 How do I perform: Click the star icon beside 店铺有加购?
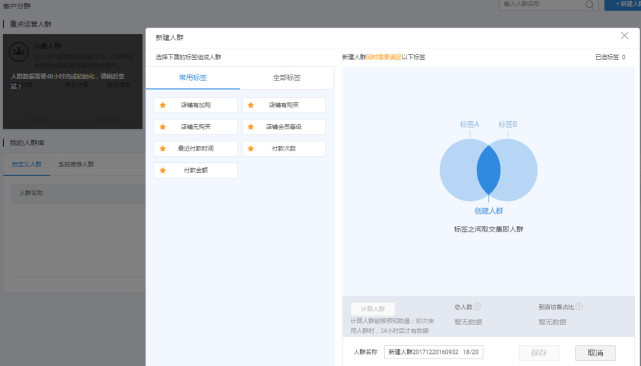point(163,105)
